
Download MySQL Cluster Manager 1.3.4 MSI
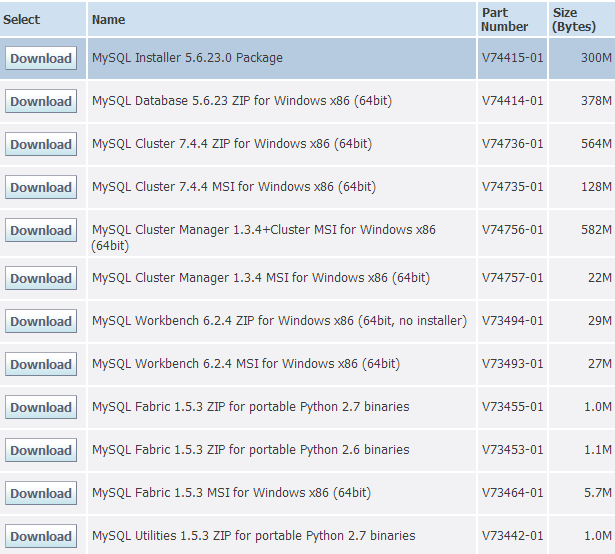coord(41,278)
